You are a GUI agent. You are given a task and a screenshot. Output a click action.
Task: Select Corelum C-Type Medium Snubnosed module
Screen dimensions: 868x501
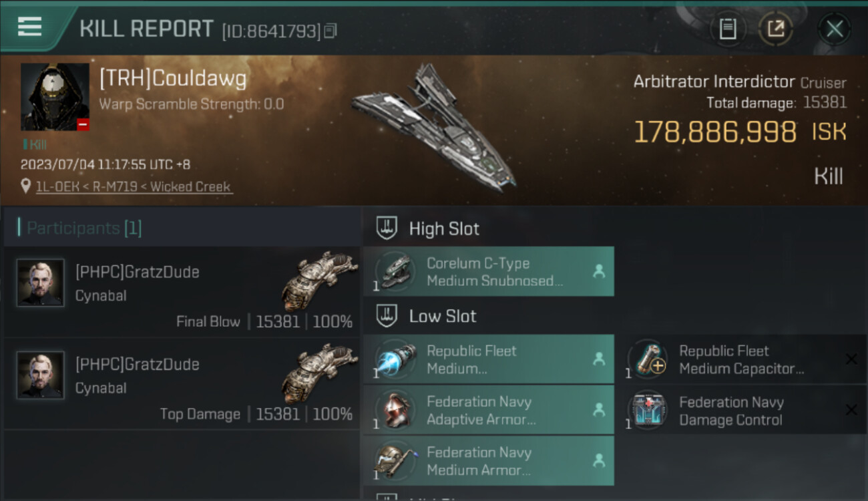[488, 272]
